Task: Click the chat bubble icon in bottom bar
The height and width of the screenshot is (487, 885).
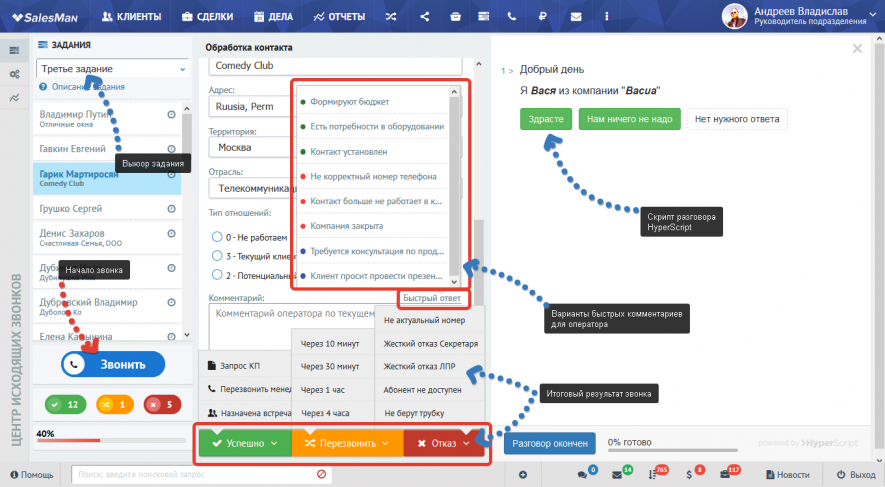Action: 581,474
